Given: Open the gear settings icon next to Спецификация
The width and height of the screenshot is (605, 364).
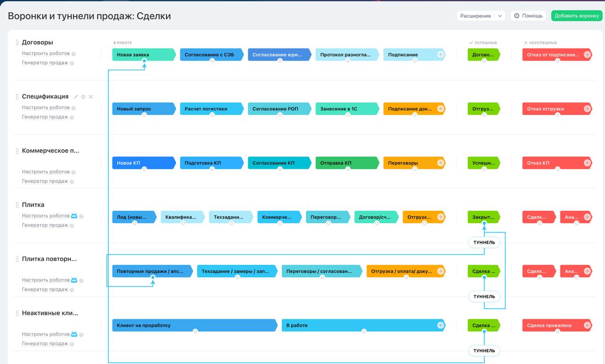Looking at the screenshot, I should click(83, 96).
